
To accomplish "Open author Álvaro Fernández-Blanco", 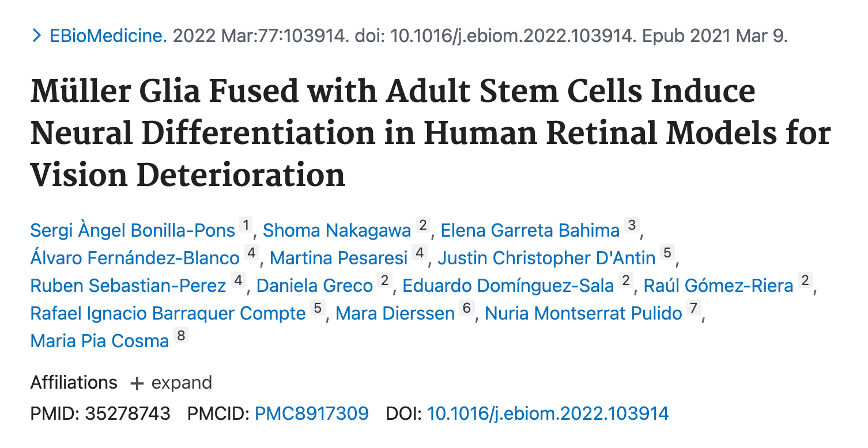I will click(x=134, y=258).
